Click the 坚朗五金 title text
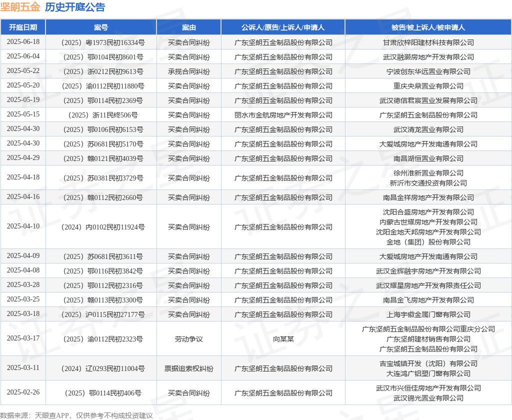This screenshot has height=420, width=512. pos(20,7)
